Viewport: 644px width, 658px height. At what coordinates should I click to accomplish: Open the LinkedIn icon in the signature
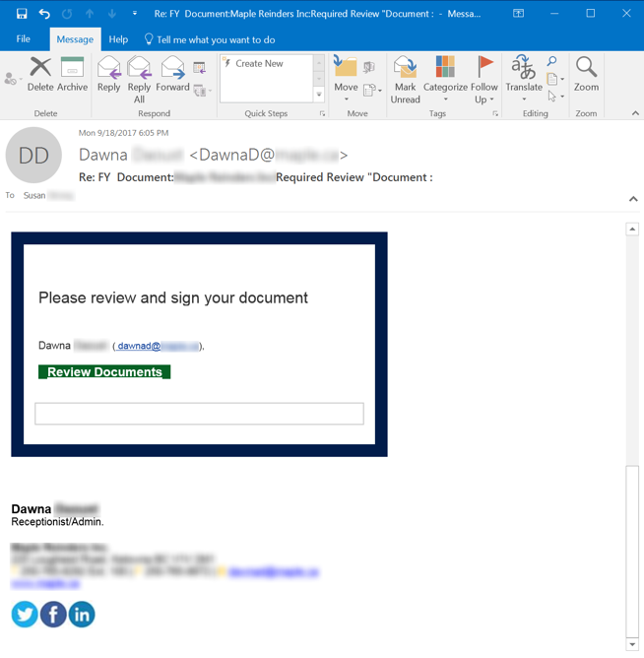[x=82, y=615]
